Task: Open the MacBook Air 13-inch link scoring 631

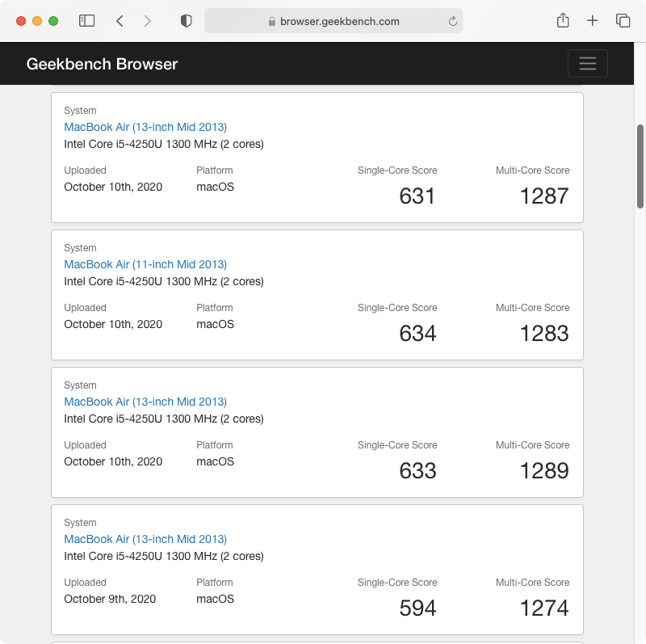Action: (x=145, y=127)
